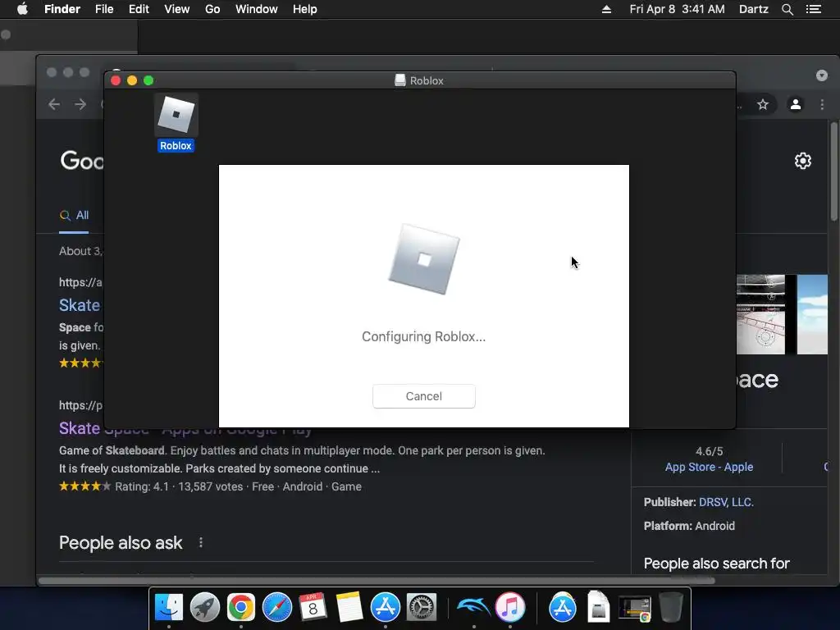The image size is (840, 630).
Task: Click 'People also search for' heading
Action: click(x=717, y=564)
